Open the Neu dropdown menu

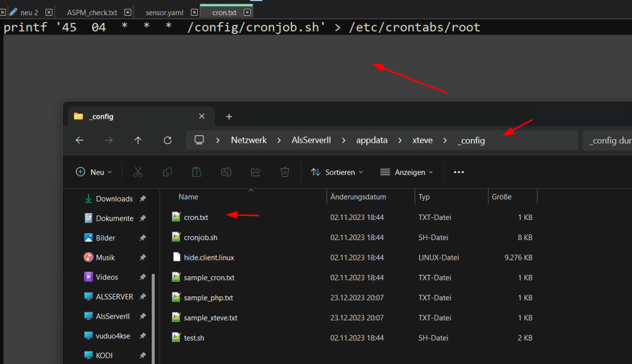click(x=94, y=172)
